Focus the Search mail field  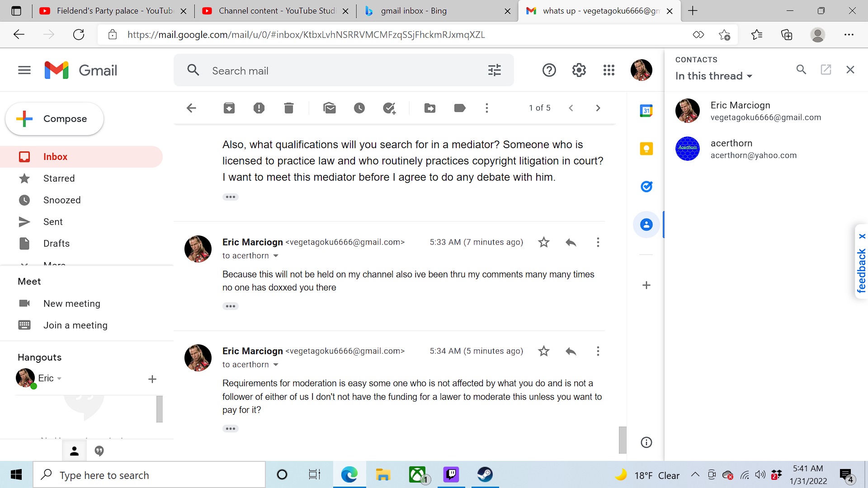click(x=344, y=71)
